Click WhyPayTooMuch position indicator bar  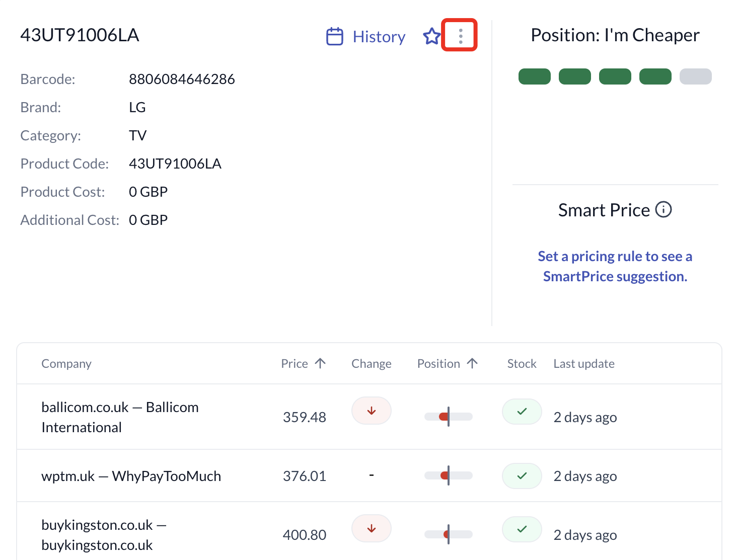pyautogui.click(x=448, y=475)
